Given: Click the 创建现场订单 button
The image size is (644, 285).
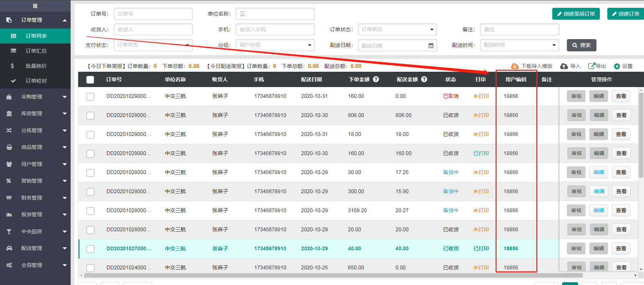Looking at the screenshot, I should coord(576,14).
